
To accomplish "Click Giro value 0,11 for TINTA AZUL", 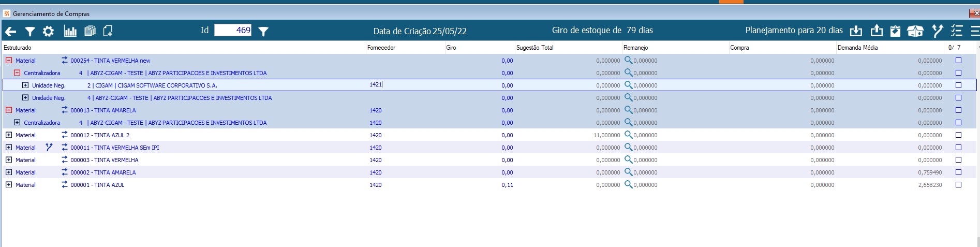I will (507, 185).
